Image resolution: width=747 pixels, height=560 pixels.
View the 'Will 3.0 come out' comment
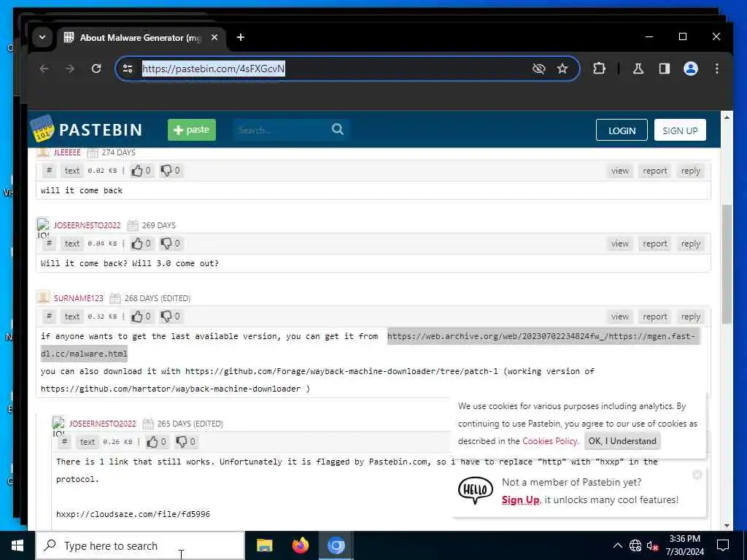coord(620,244)
